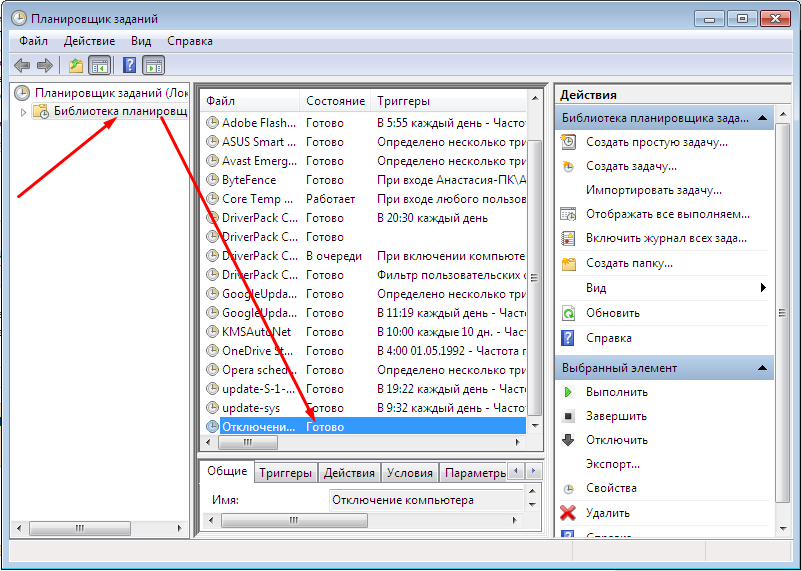This screenshot has height=571, width=802.
Task: Open the Вид submenu arrow in Actions
Action: click(763, 288)
